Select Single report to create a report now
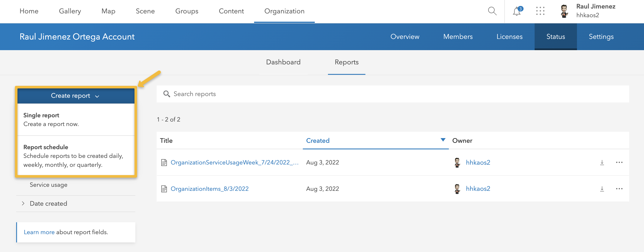The height and width of the screenshot is (252, 644). (41, 115)
